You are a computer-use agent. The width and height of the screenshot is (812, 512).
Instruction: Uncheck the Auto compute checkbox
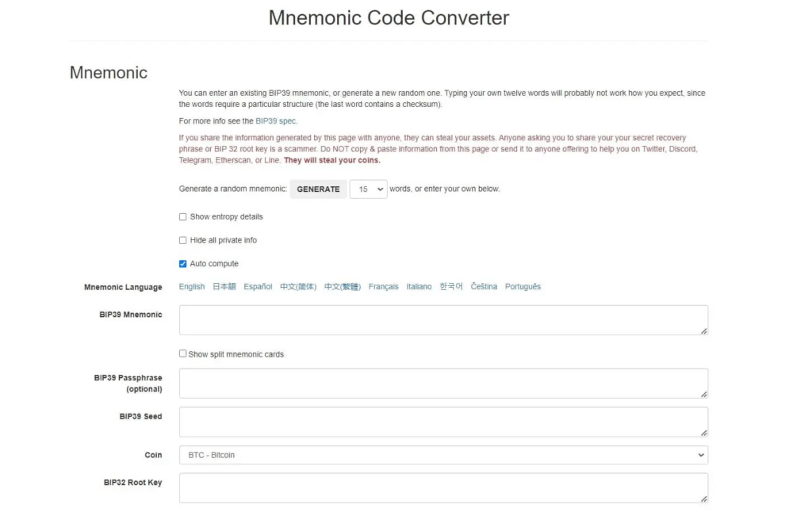183,263
